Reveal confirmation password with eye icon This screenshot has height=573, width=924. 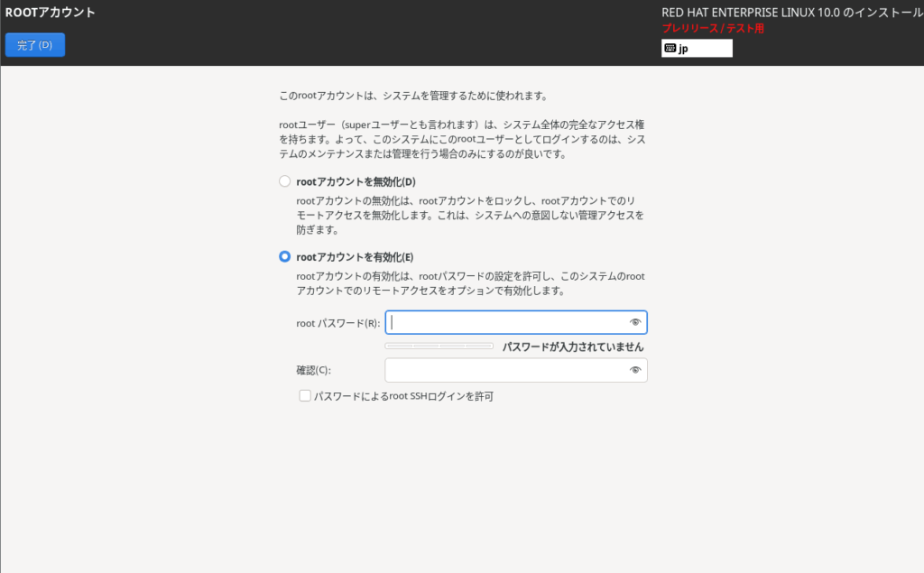coord(635,370)
